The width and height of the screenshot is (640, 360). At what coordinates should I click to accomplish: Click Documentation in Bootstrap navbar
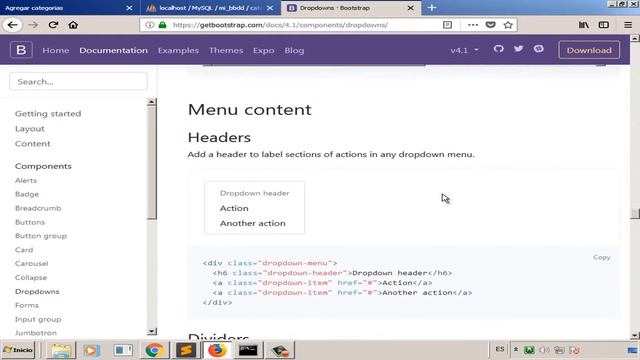[113, 50]
